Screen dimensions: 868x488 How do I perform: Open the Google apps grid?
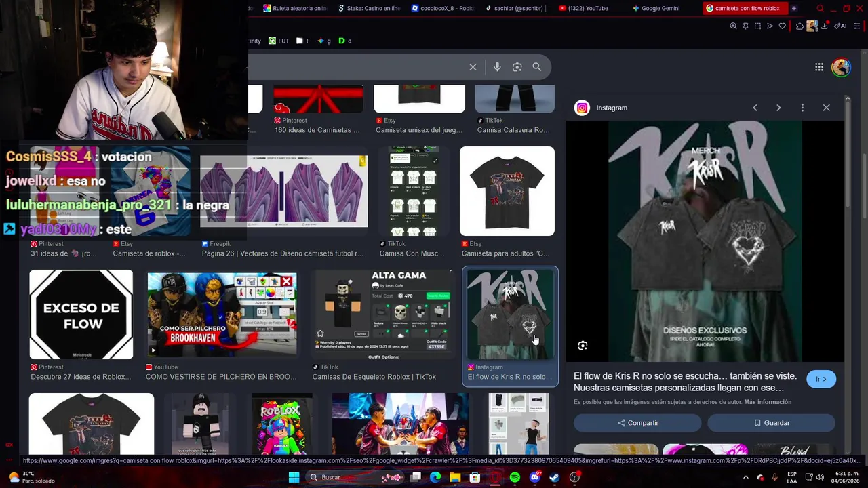coord(819,67)
